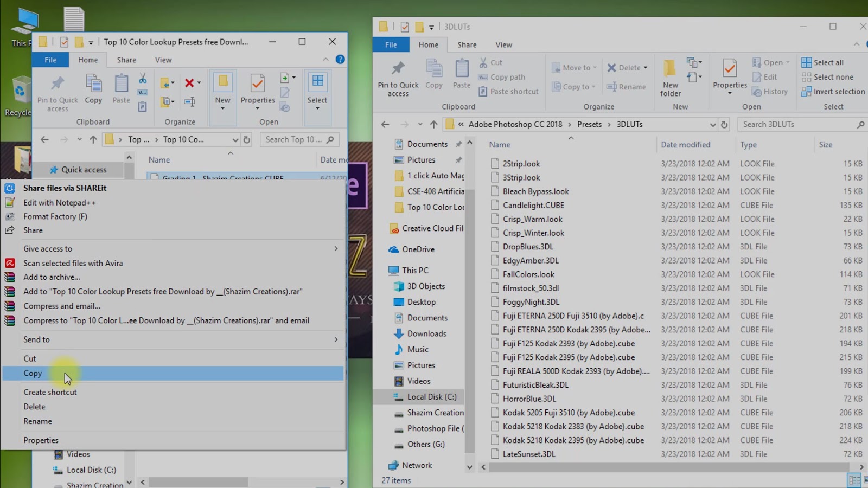Expand address bar history dropdown in 3DLUTs
Screen dimensions: 868x488
click(x=713, y=124)
